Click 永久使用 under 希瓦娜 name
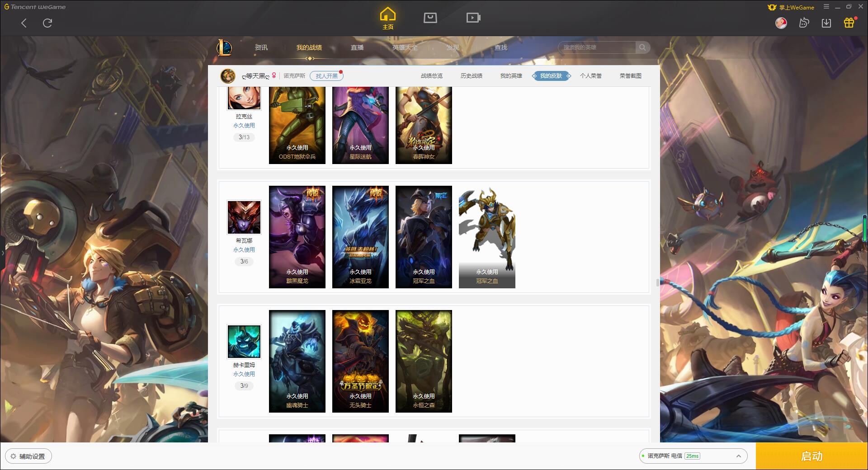 (244, 250)
